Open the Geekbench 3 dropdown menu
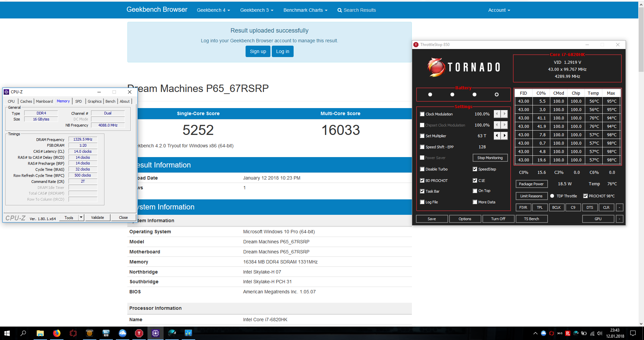The height and width of the screenshot is (340, 644). (257, 10)
